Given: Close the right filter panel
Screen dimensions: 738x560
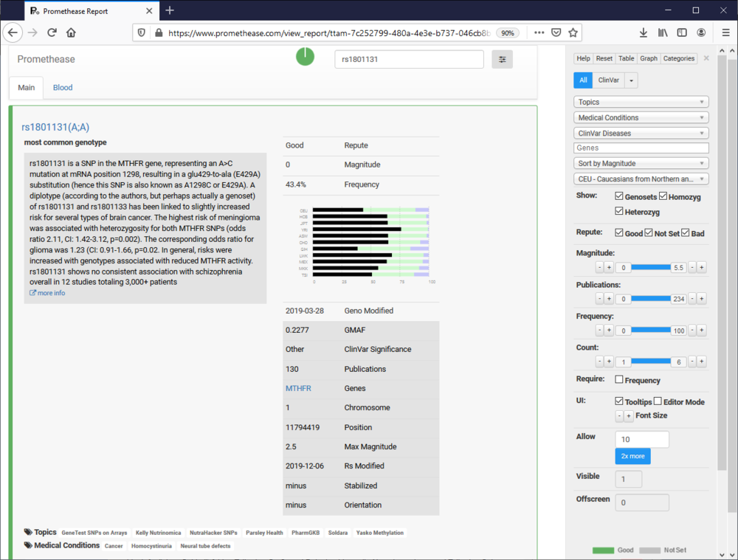Looking at the screenshot, I should pyautogui.click(x=706, y=58).
